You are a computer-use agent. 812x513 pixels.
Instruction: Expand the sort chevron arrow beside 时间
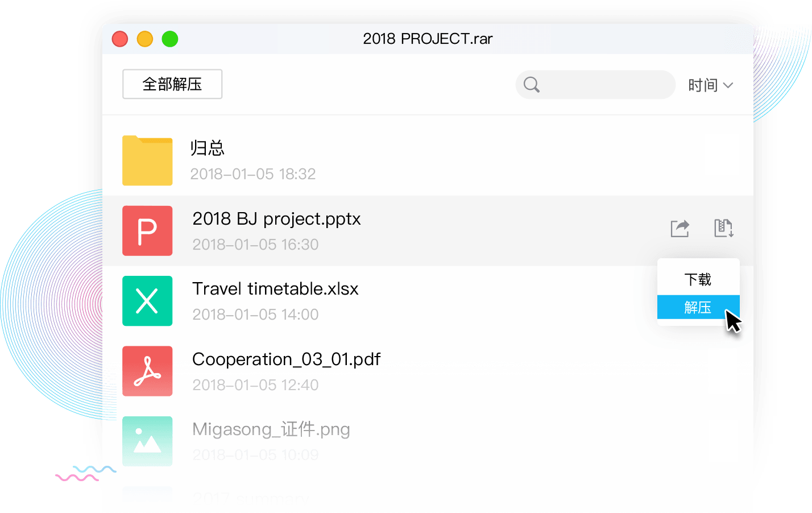pyautogui.click(x=728, y=85)
